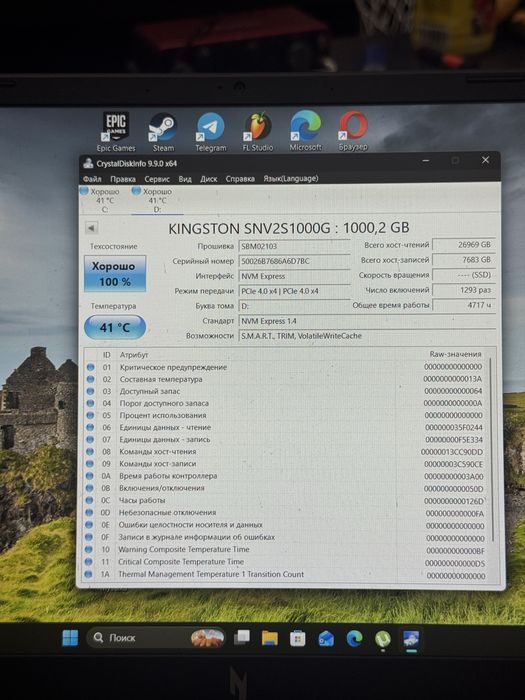This screenshot has width=525, height=700.
Task: Select the Единицы данных - запись row
Action: click(286, 440)
